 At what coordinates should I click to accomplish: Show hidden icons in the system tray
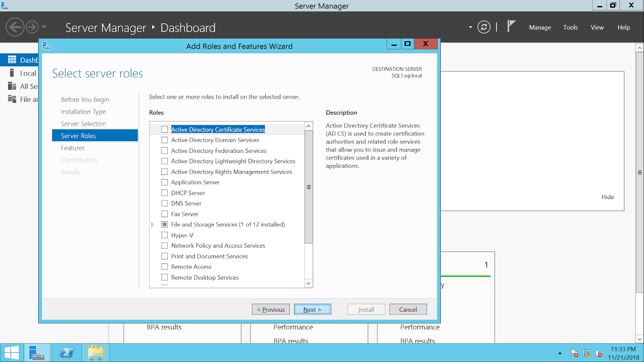coord(559,353)
